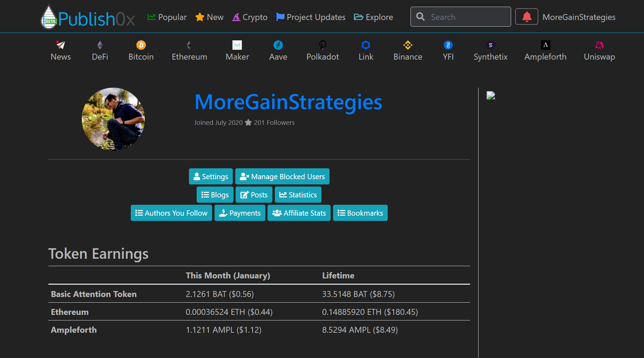This screenshot has height=358, width=644.
Task: Click the 'This Month (January)' column header
Action: coord(228,275)
